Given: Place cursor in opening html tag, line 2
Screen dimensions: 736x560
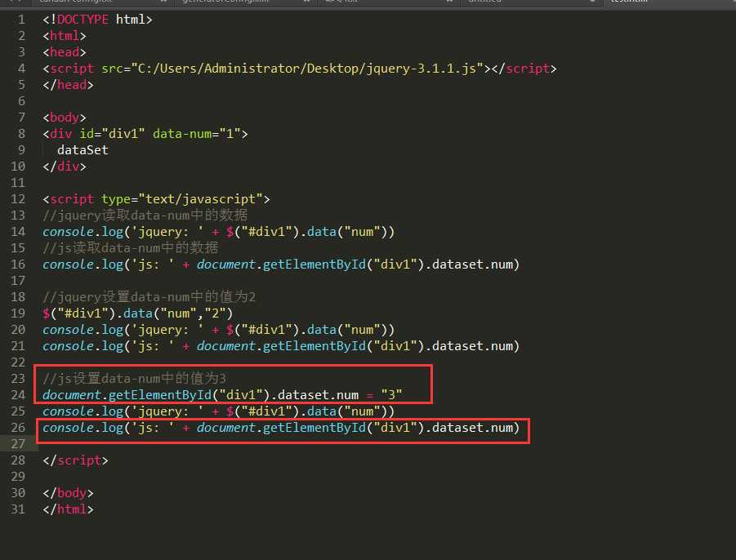Looking at the screenshot, I should coord(65,36).
